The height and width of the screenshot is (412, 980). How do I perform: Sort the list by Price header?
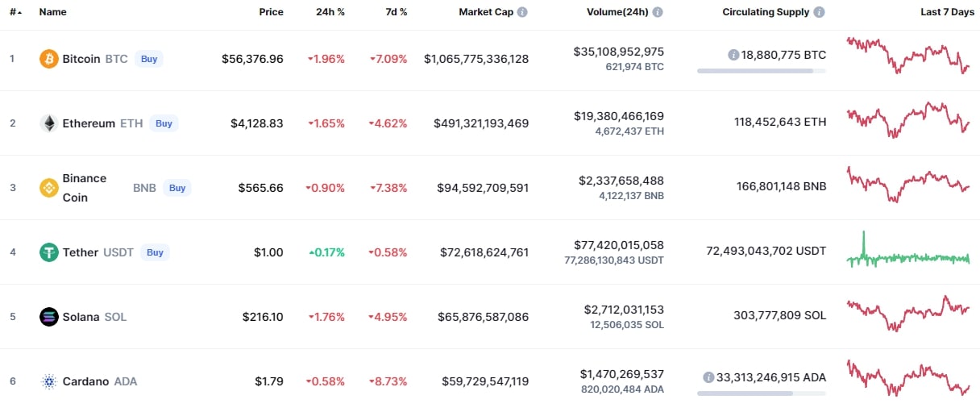[271, 12]
